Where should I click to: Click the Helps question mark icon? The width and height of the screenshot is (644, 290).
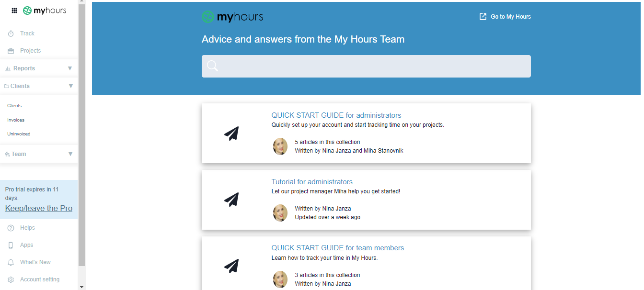pos(11,228)
